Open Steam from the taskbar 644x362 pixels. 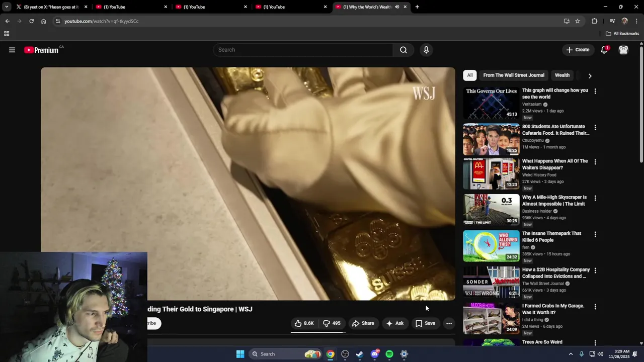[x=359, y=354]
